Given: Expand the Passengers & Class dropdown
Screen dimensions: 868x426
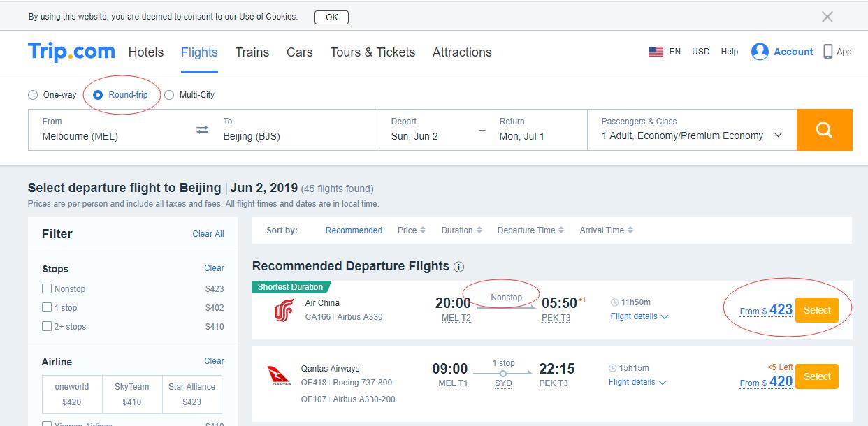Looking at the screenshot, I should pyautogui.click(x=692, y=130).
